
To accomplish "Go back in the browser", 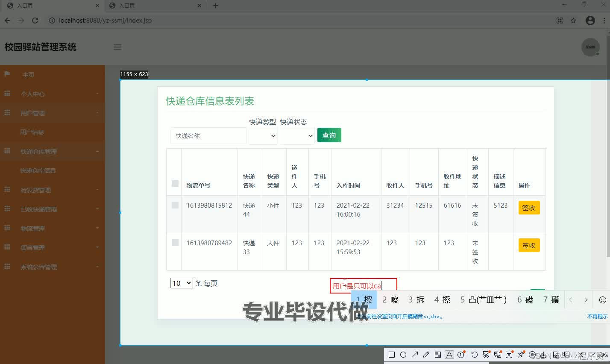I will click(8, 20).
